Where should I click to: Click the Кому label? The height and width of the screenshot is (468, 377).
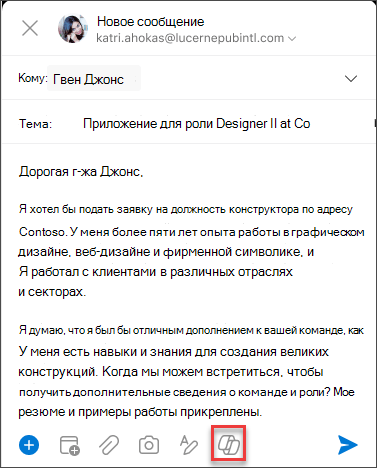pos(33,78)
